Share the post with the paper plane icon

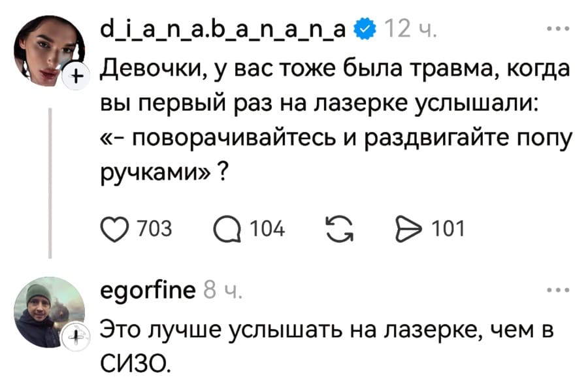[x=410, y=229]
